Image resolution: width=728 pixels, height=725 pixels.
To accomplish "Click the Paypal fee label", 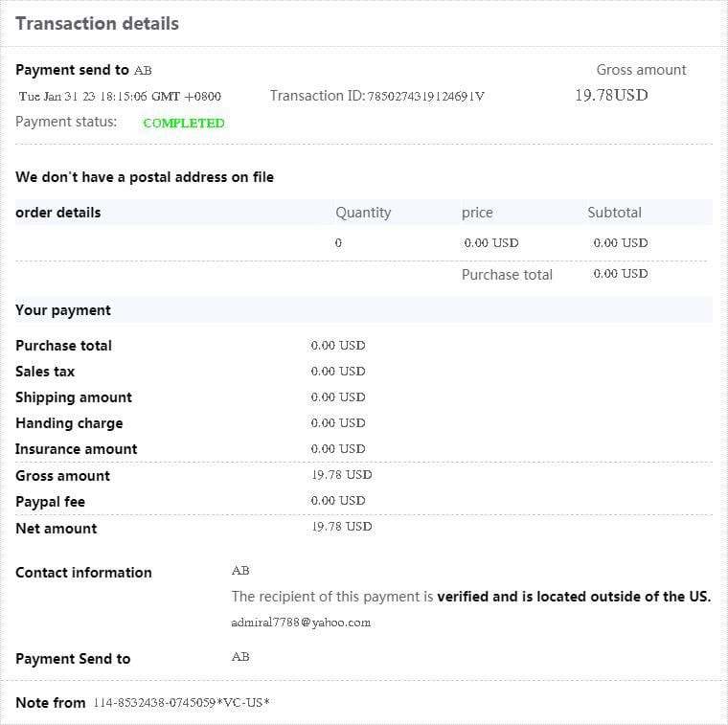I will pyautogui.click(x=50, y=502).
